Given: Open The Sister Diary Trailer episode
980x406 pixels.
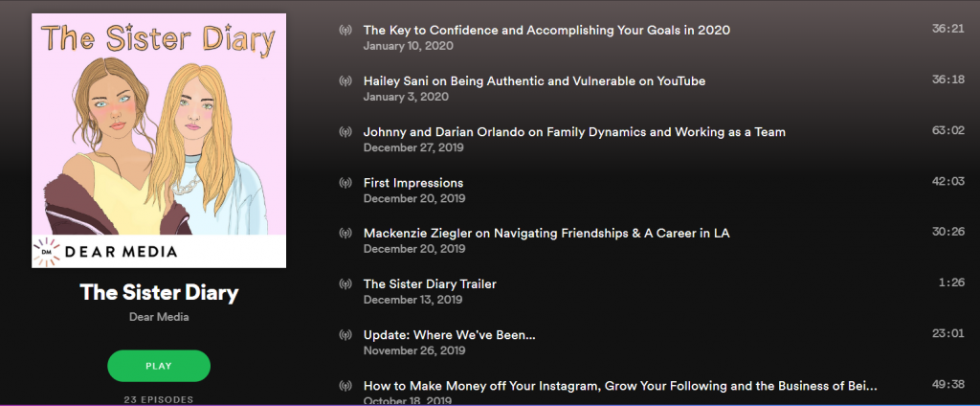Looking at the screenshot, I should [430, 284].
